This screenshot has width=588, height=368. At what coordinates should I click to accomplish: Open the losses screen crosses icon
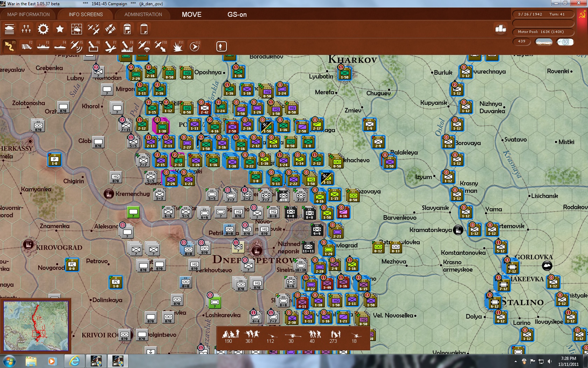click(26, 29)
